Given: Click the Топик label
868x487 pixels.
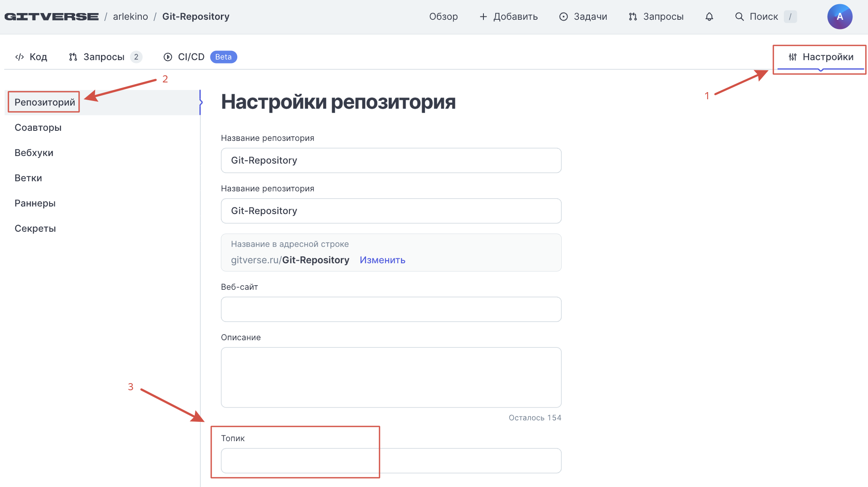Looking at the screenshot, I should tap(233, 438).
